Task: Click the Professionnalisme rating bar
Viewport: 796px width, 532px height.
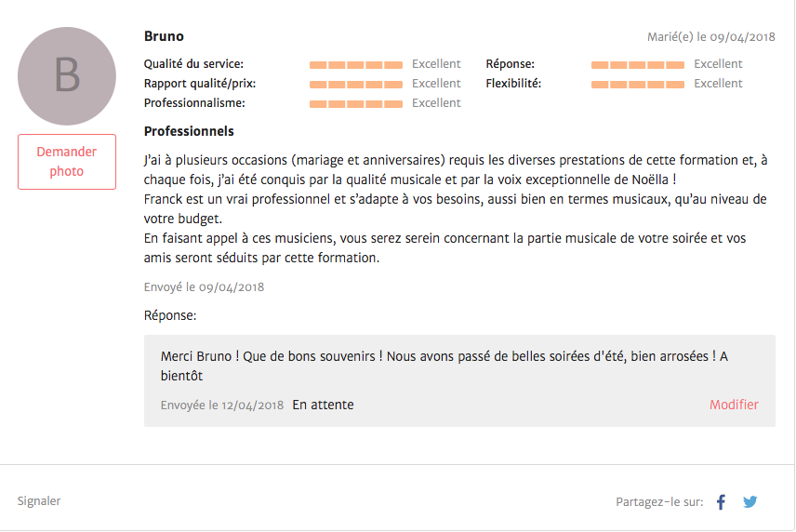Action: point(357,104)
